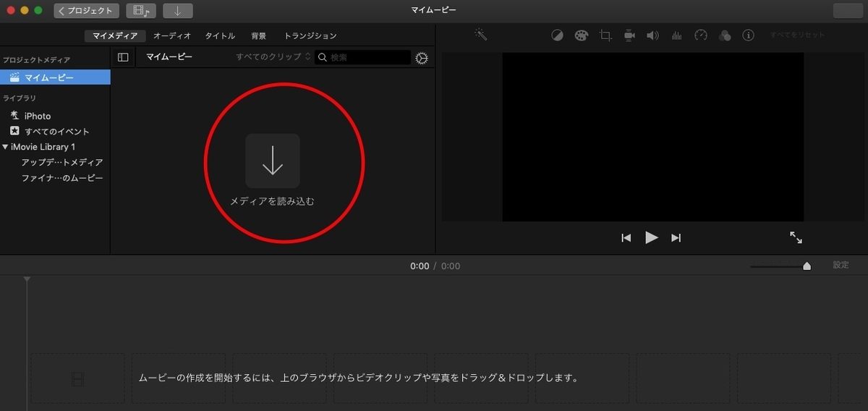Open the すべてのクリップ filter dropdown

pyautogui.click(x=273, y=56)
